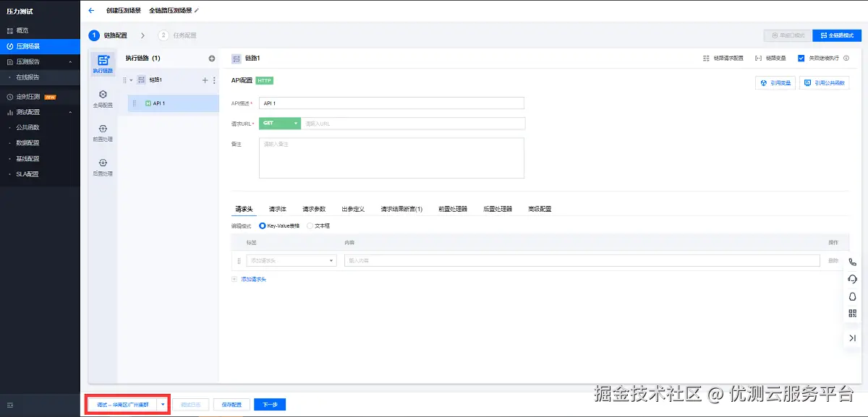868x417 pixels.
Task: Open the 添加请求头 key dropdown in the table
Action: [291, 259]
